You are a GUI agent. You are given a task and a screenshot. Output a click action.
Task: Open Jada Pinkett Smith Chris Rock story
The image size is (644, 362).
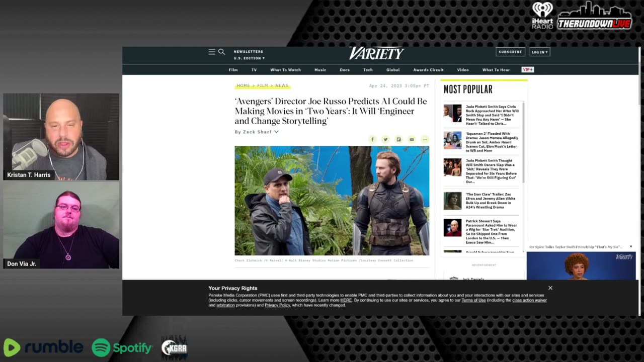[492, 115]
